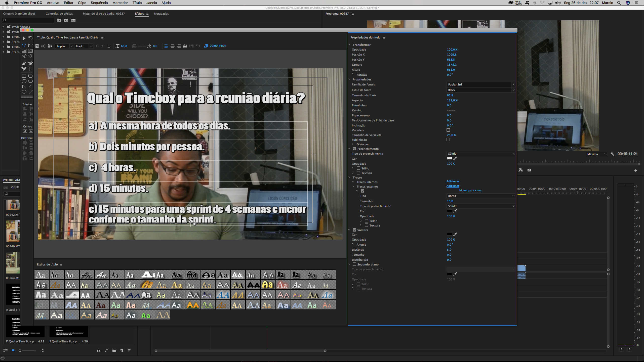Open Roll/Crawl options icon
This screenshot has height=362, width=644.
(44, 46)
